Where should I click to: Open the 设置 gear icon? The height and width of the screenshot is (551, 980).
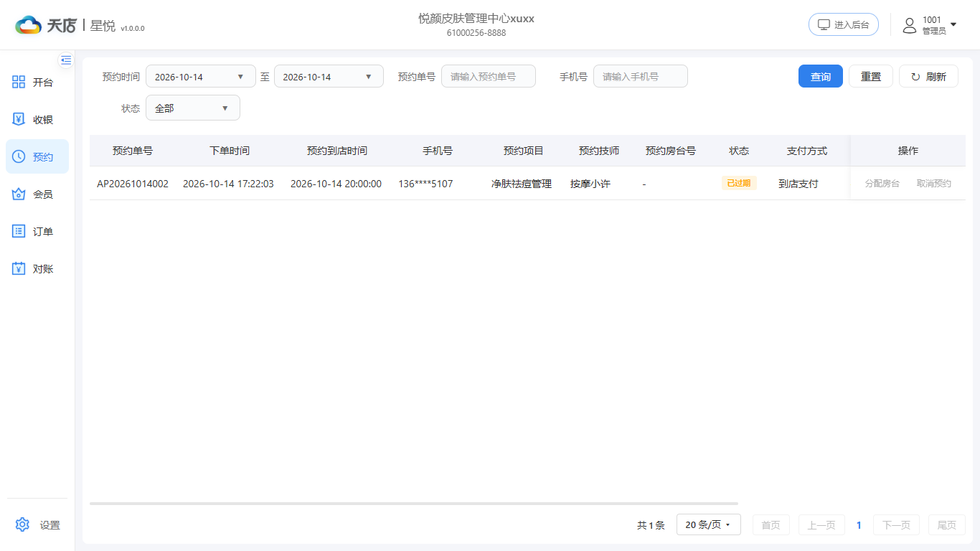(22, 524)
